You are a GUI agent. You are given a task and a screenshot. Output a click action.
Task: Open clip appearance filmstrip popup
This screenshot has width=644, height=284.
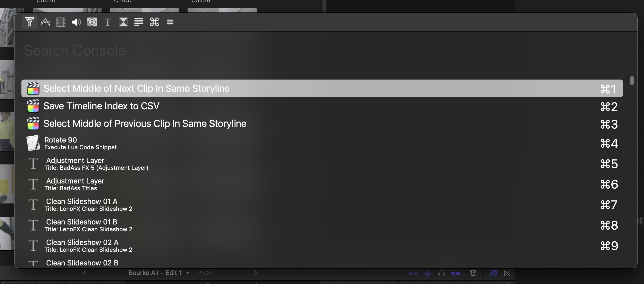(473, 273)
